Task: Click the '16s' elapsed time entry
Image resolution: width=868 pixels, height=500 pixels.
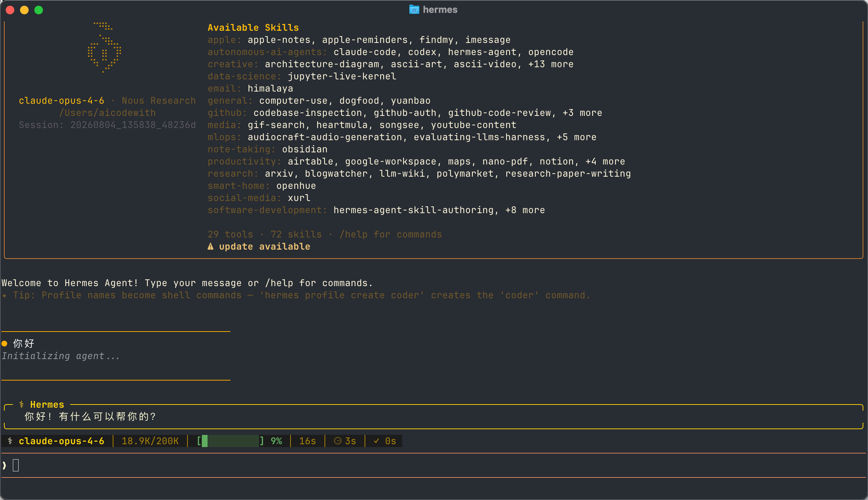Action: [307, 441]
